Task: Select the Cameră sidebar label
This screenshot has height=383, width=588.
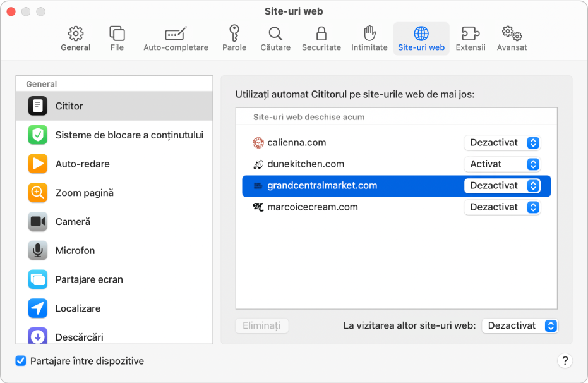Action: [x=73, y=222]
